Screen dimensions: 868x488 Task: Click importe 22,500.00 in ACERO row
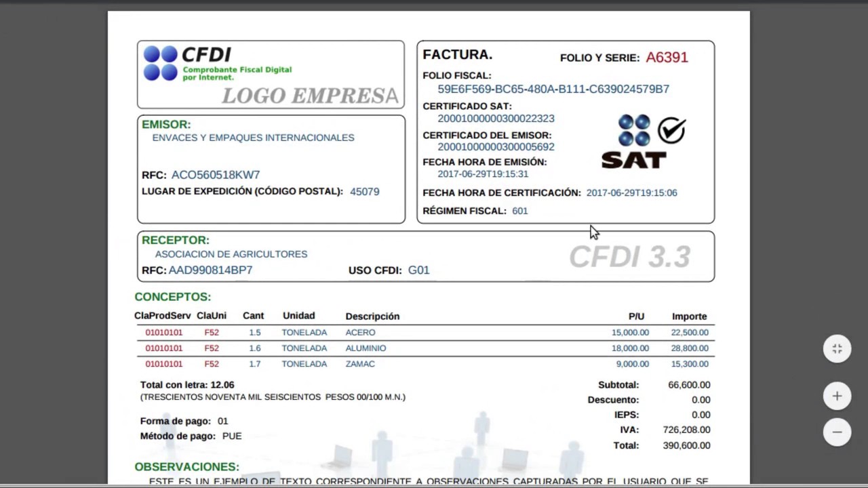coord(690,333)
